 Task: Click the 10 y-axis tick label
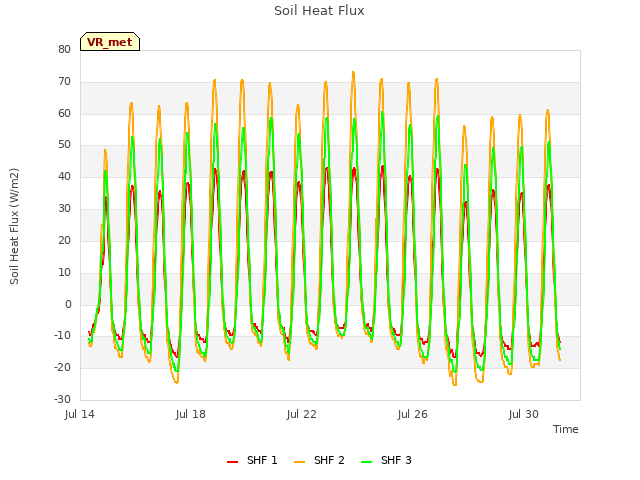[64, 272]
